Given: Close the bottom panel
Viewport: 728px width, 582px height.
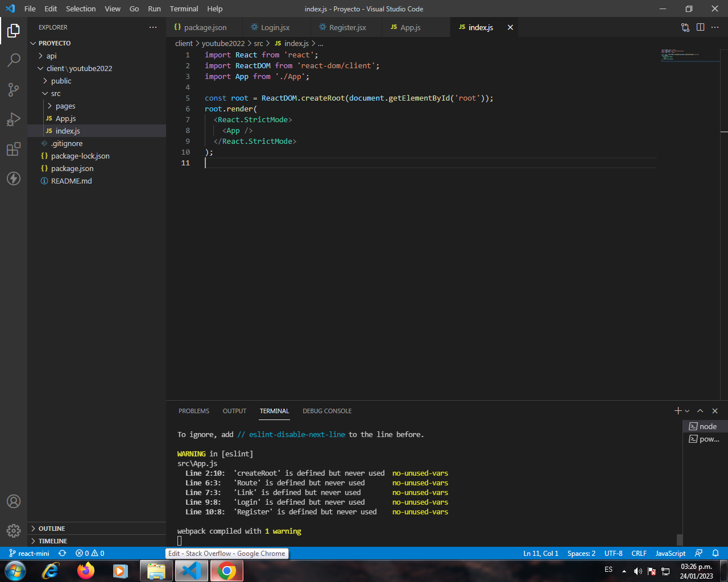Looking at the screenshot, I should click(715, 411).
